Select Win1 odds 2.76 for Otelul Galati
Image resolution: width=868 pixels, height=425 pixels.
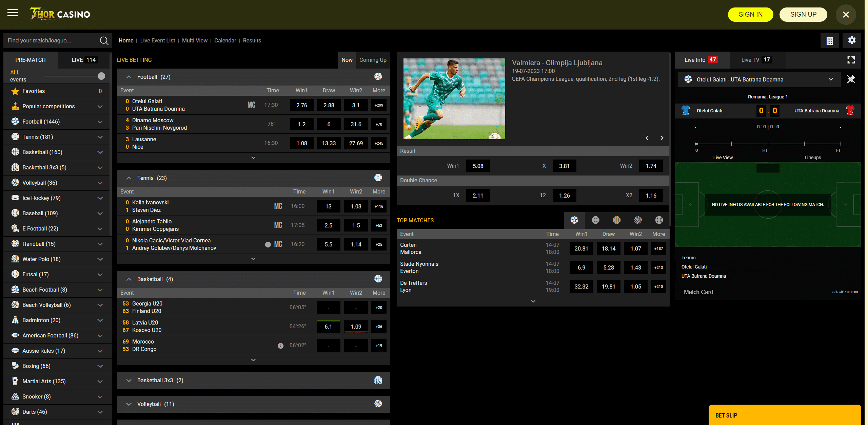pos(302,106)
